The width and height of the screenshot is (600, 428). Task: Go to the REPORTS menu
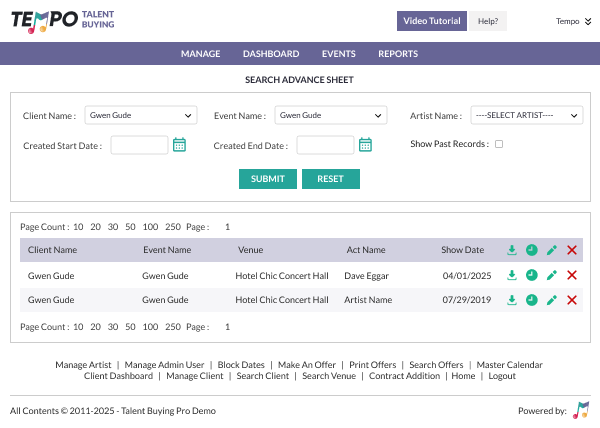click(398, 54)
